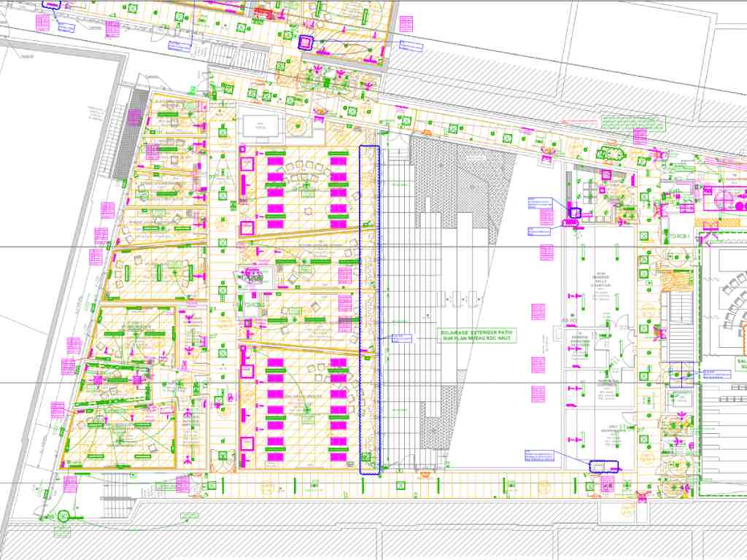Select the circular symbol at bottom left corner
The height and width of the screenshot is (560, 747).
[x=63, y=516]
